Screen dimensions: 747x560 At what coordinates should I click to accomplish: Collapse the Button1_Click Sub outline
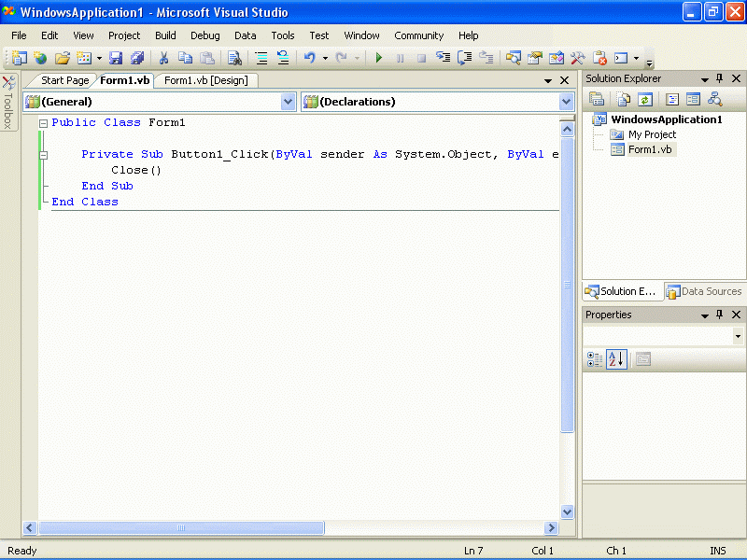pos(43,155)
